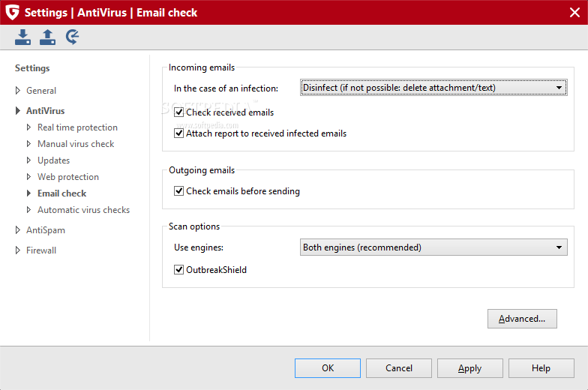
Task: Click the 'Outgoing emails' group heading
Action: point(202,170)
